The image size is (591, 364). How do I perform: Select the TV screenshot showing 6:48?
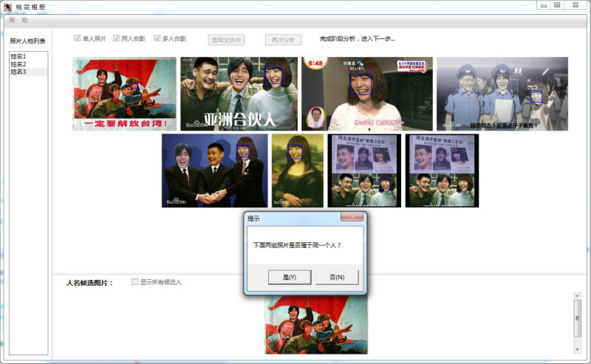tap(366, 94)
